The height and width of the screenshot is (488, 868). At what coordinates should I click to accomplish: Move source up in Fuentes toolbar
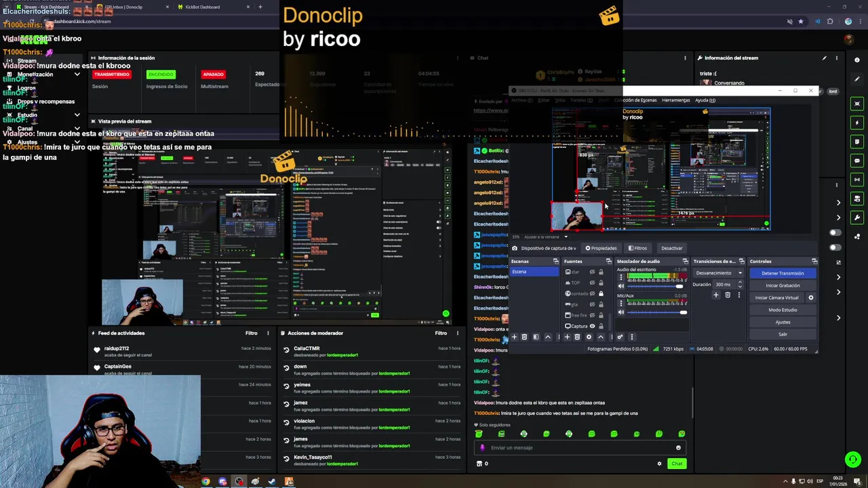pos(600,337)
